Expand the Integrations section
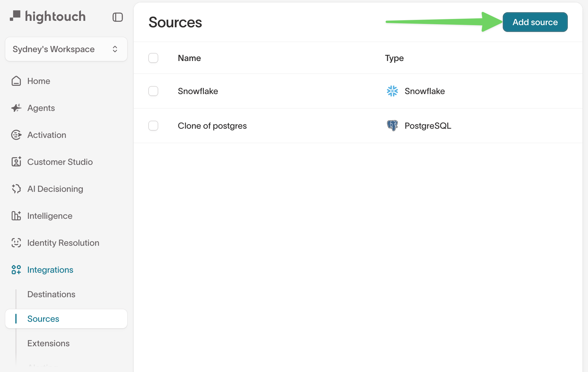The height and width of the screenshot is (372, 588). [50, 270]
